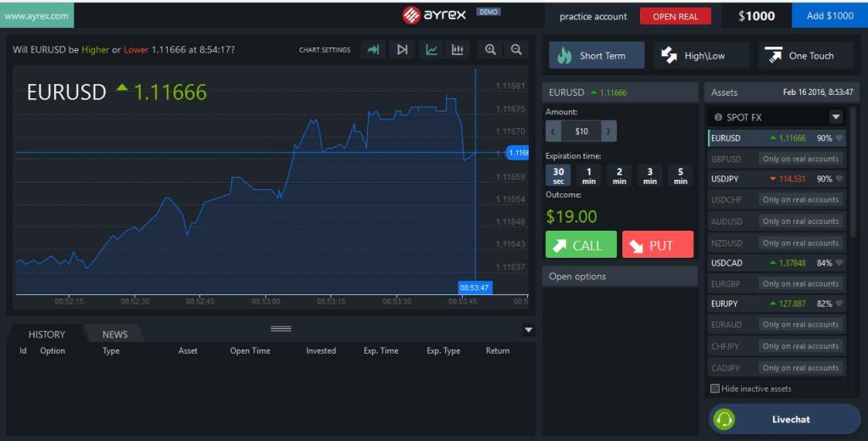868x441 pixels.
Task: Open the HISTORY tab
Action: point(47,334)
